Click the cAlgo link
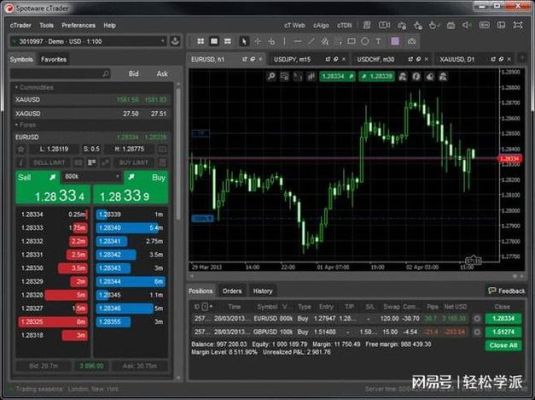535x400 pixels. pyautogui.click(x=321, y=25)
